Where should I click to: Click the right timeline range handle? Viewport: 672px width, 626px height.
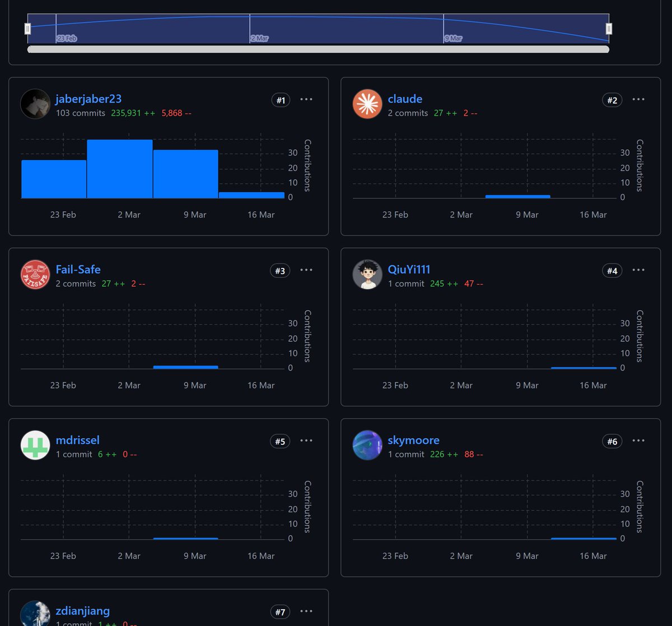click(609, 28)
